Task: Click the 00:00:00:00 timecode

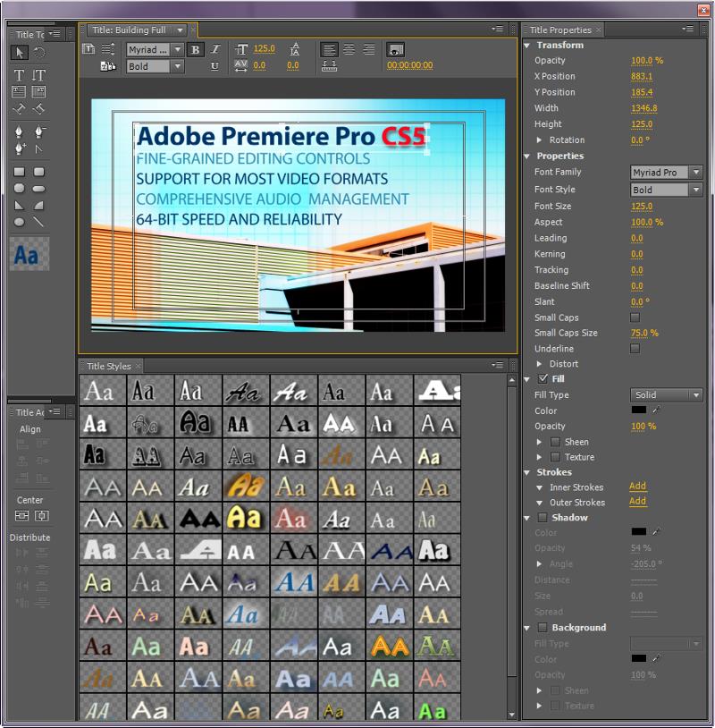Action: click(409, 65)
